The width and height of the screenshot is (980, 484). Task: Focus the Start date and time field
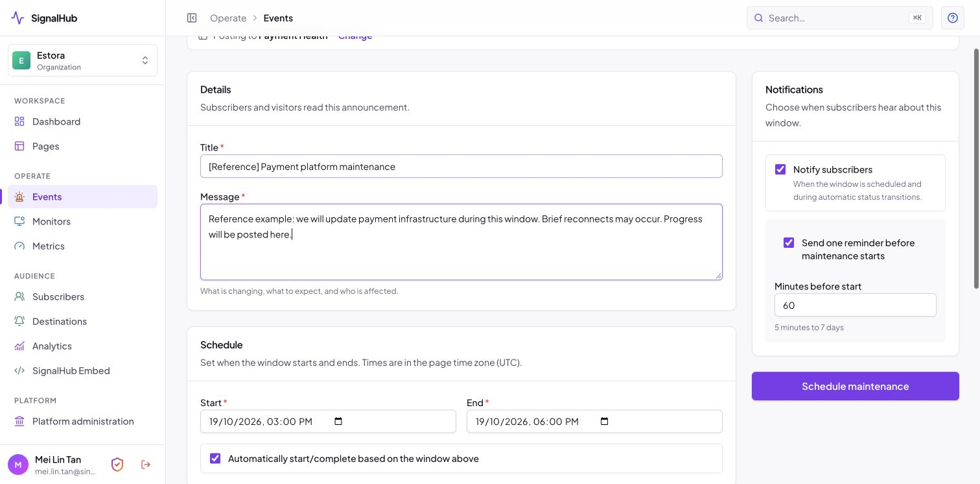[328, 422]
